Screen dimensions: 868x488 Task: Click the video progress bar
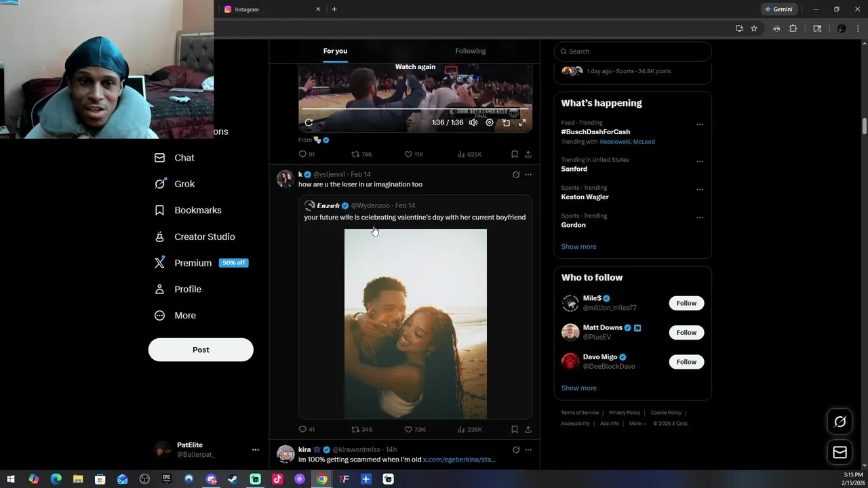415,108
